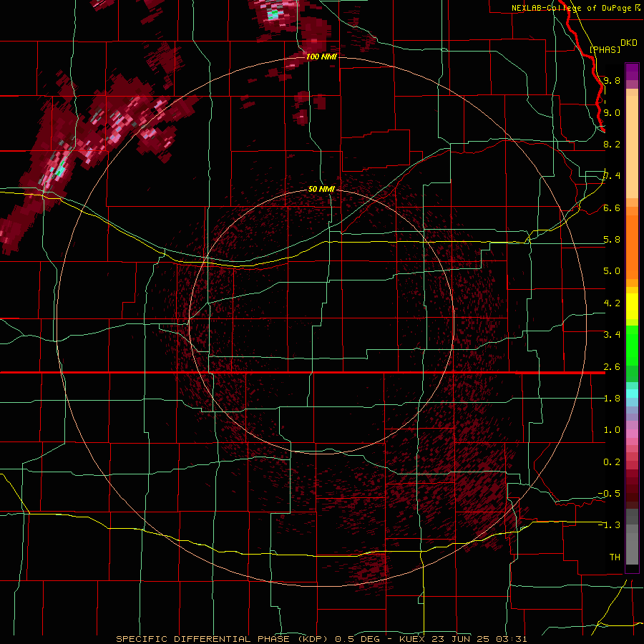
Task: Pick the yellow swatch of the color bar
Action: (632, 306)
